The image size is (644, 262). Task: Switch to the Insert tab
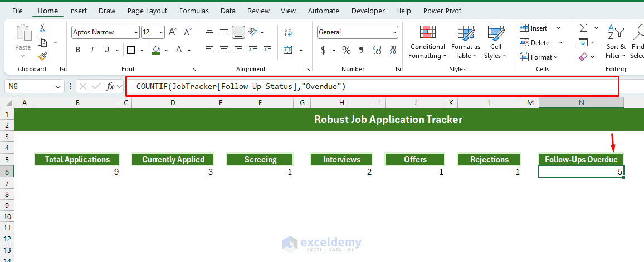tap(77, 11)
